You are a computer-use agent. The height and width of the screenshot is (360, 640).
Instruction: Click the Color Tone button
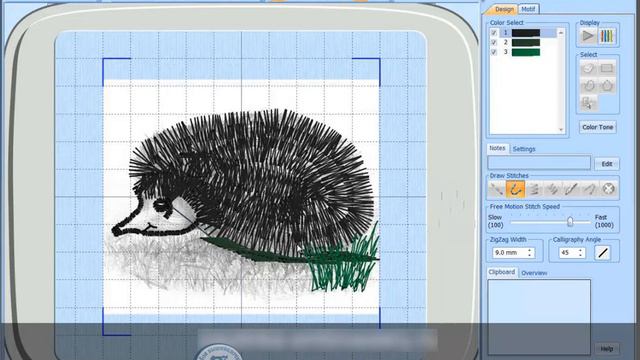[x=598, y=127]
